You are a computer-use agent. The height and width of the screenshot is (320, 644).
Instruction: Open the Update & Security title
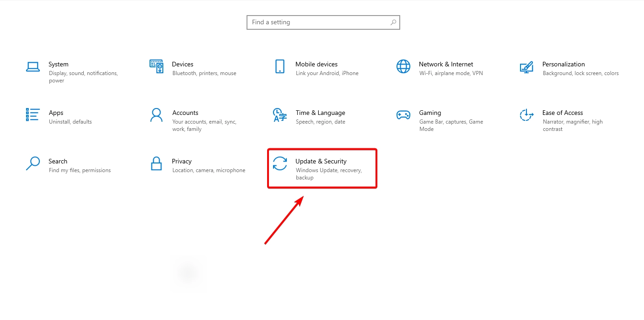pos(321,162)
